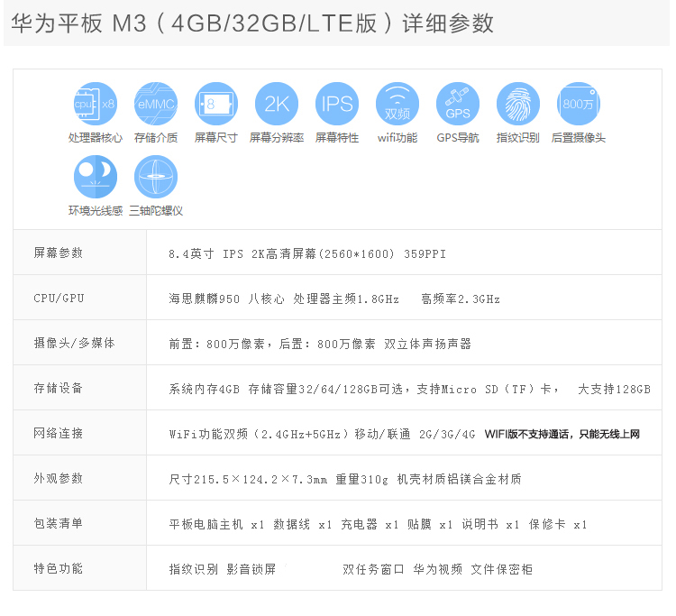Click the GPS导航 satellite icon
The image size is (676, 616).
click(458, 104)
